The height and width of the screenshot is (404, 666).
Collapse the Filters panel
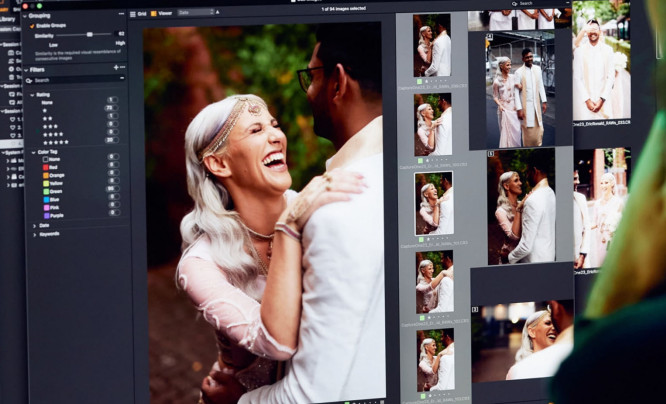click(26, 70)
